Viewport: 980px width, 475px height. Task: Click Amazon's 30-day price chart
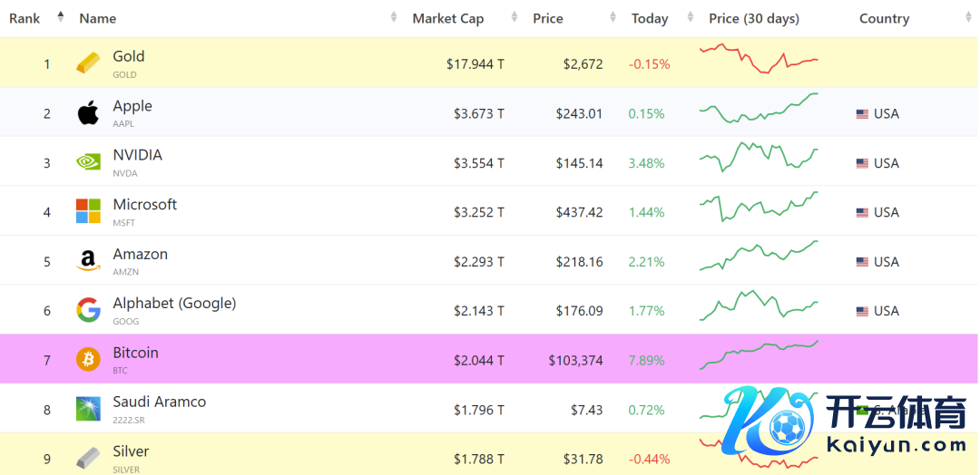tap(759, 256)
